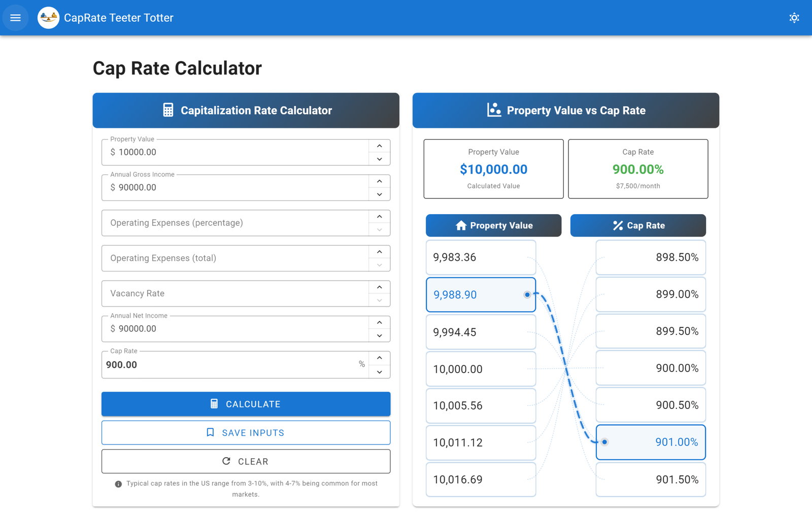
Task: Increment the Vacancy Rate stepper up
Action: 380,287
